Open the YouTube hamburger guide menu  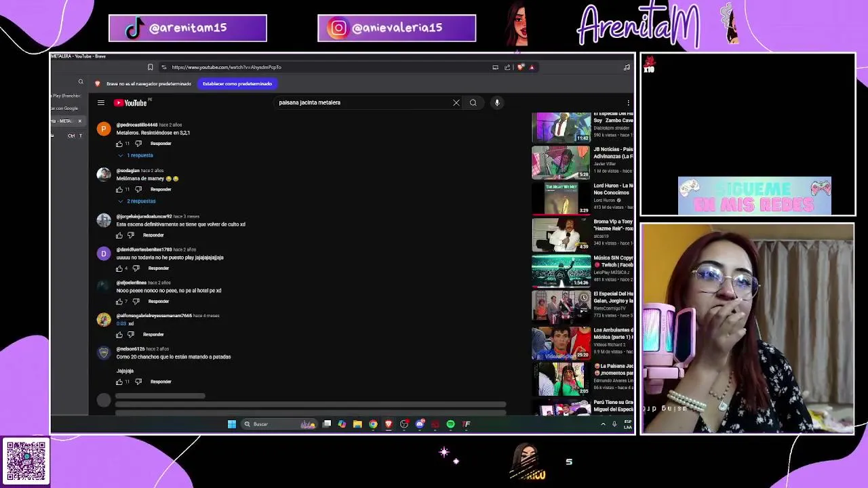click(x=100, y=103)
